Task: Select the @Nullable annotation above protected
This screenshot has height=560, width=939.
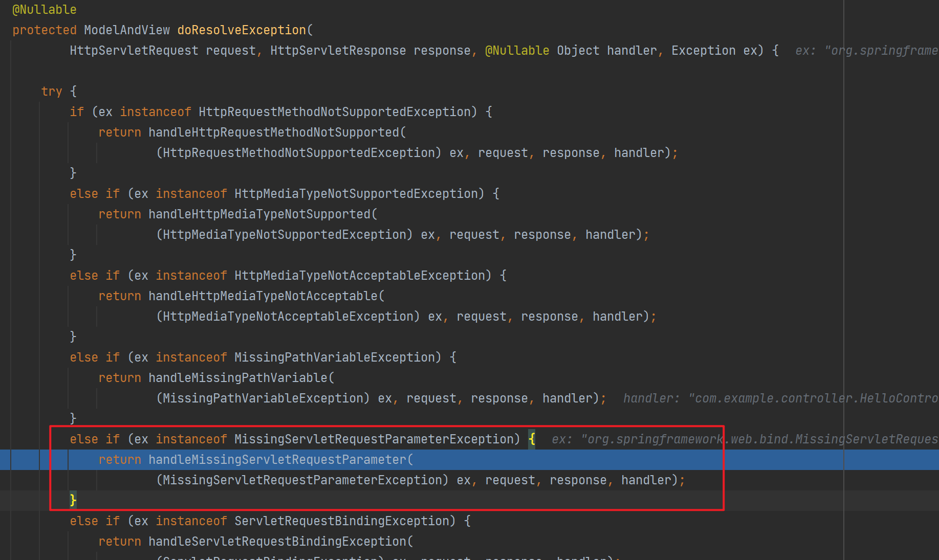Action: click(44, 10)
